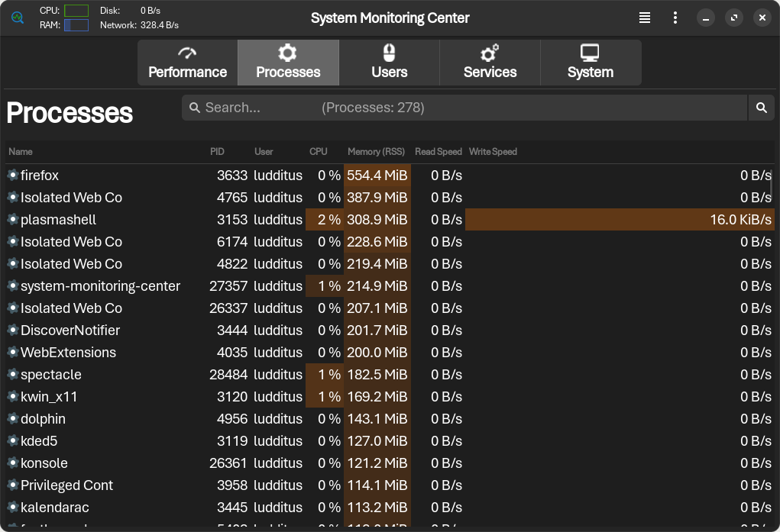Screen dimensions: 780x532
Task: Click the RAM usage mini bar
Action: click(76, 25)
